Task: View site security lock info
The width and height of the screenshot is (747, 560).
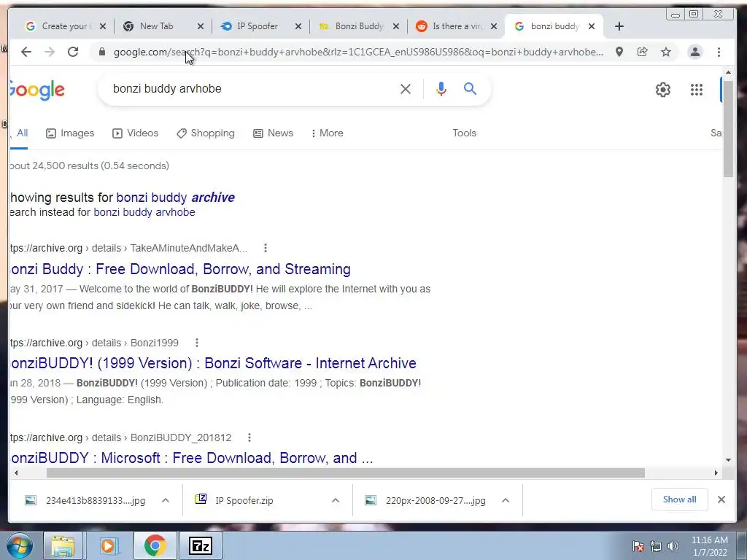Action: [101, 52]
